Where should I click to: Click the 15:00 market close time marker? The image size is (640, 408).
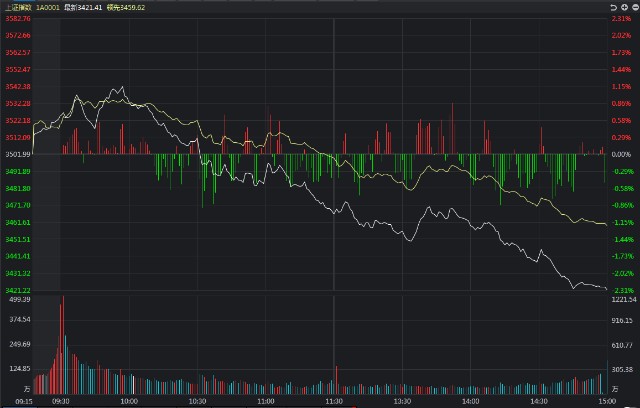coord(606,400)
